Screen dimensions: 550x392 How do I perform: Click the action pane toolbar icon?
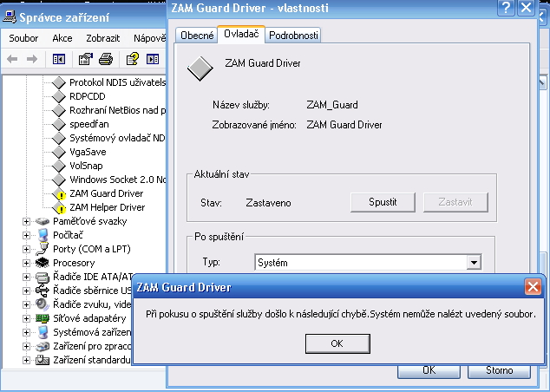(x=153, y=59)
